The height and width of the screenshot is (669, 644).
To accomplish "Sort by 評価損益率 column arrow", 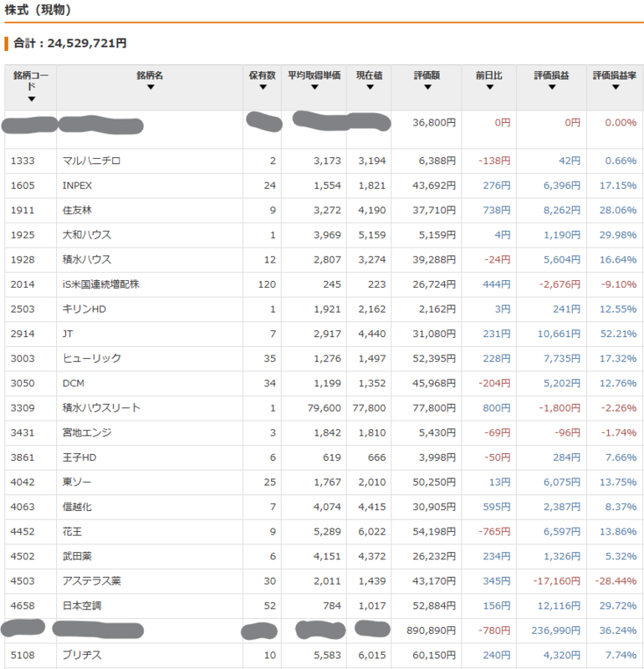I will point(616,87).
